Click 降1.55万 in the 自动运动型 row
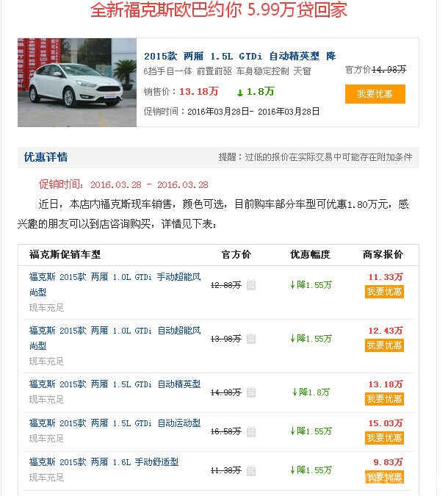Screen dimensions: 448x496 311,431
